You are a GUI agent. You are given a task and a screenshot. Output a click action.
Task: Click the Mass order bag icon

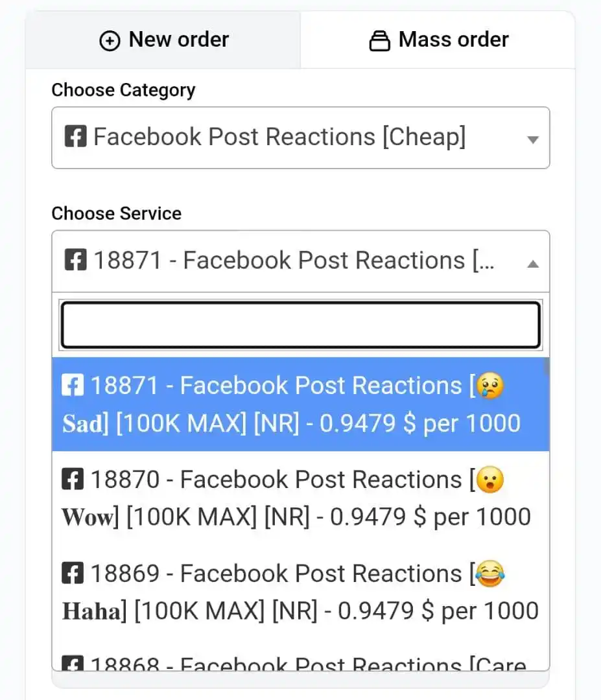point(379,41)
